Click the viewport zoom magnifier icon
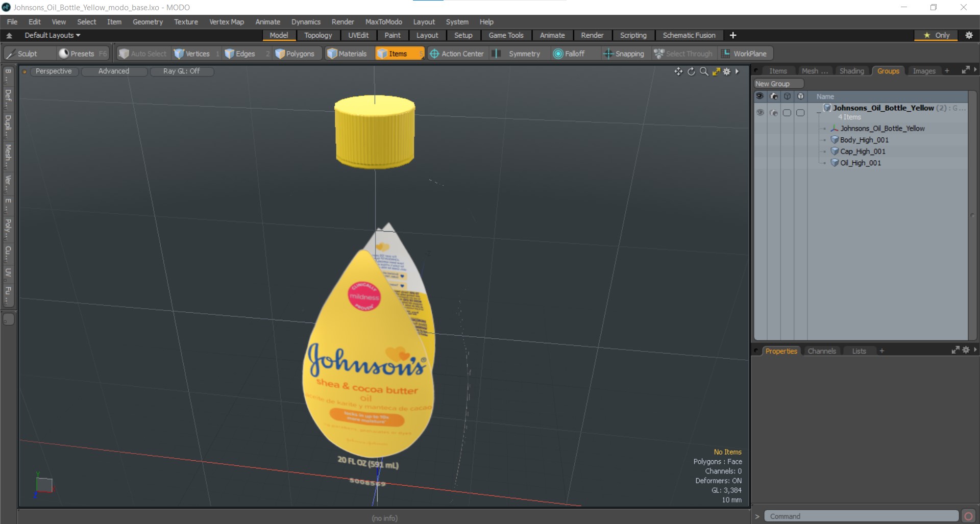Screen dimensions: 980x524 (x=704, y=71)
